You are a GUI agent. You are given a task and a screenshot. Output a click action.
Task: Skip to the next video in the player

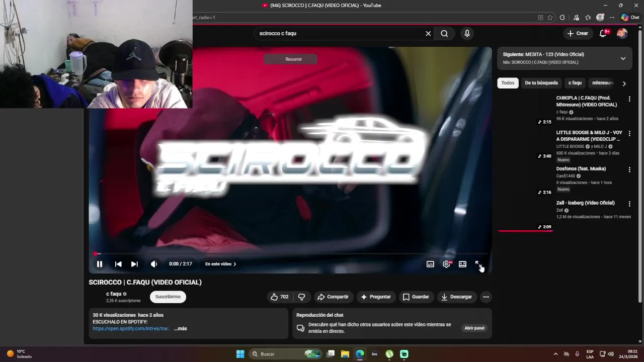coord(134,264)
